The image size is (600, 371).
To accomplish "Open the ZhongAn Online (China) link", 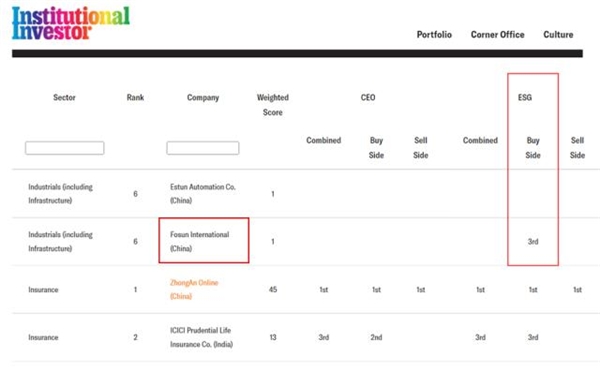I will (194, 289).
